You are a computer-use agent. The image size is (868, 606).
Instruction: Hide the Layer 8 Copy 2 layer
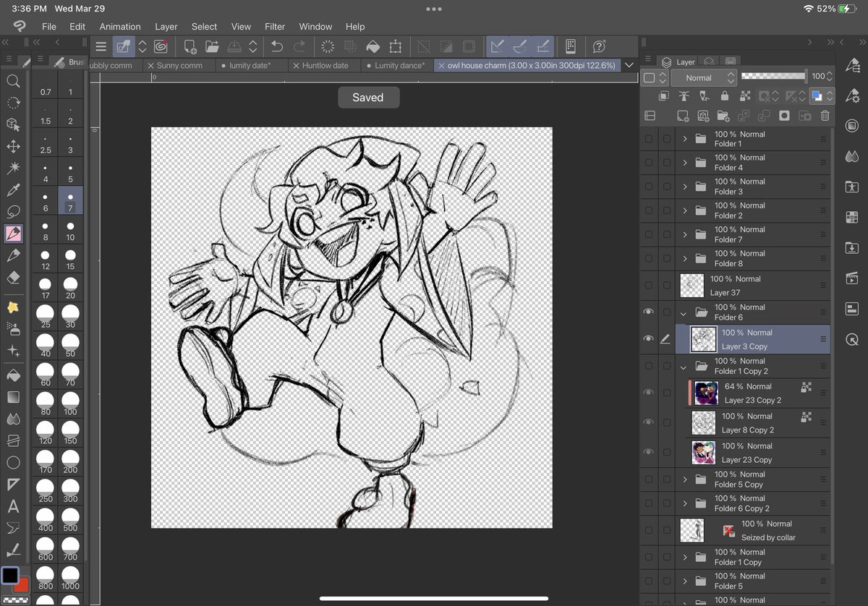648,422
